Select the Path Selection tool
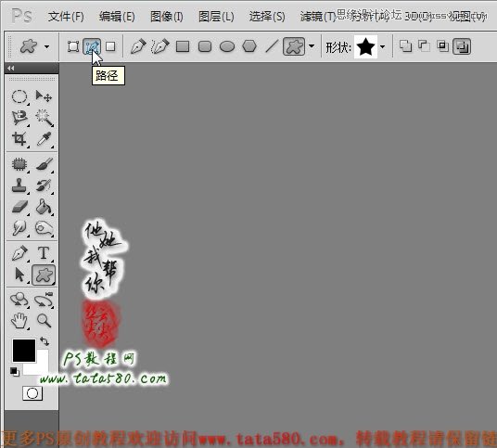 pyautogui.click(x=19, y=275)
